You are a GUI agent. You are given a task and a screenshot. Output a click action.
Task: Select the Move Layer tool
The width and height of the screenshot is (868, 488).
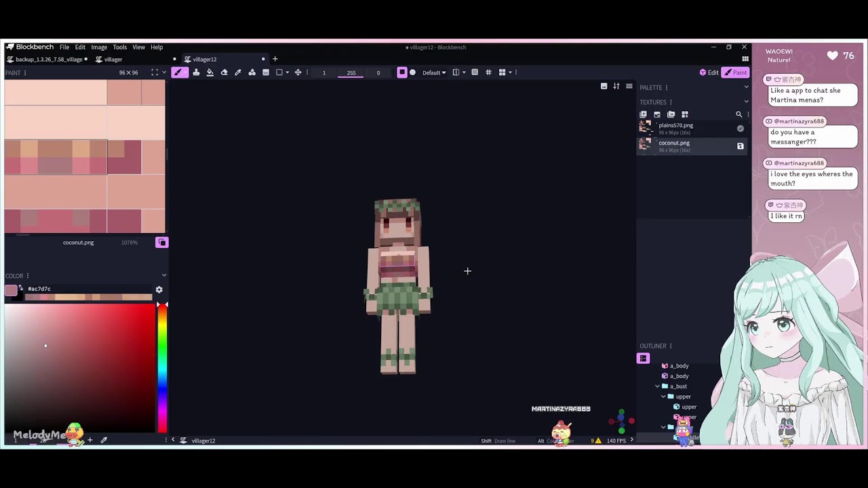298,73
